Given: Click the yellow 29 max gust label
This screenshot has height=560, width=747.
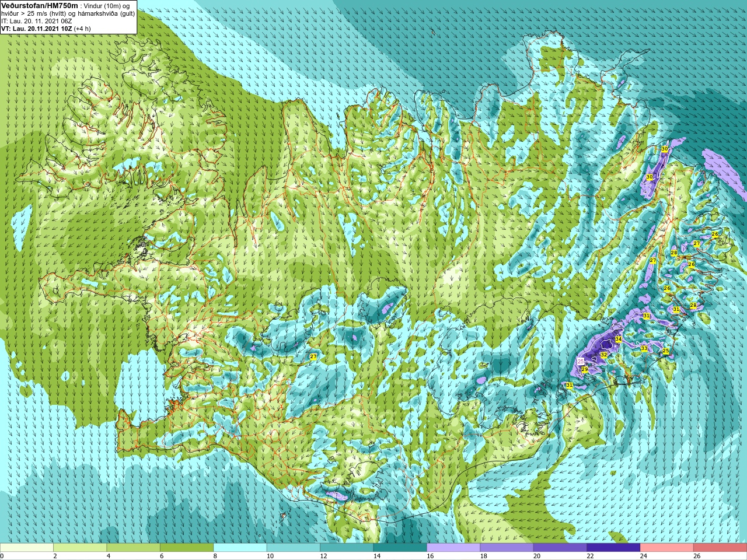Looking at the screenshot, I should click(x=585, y=369).
